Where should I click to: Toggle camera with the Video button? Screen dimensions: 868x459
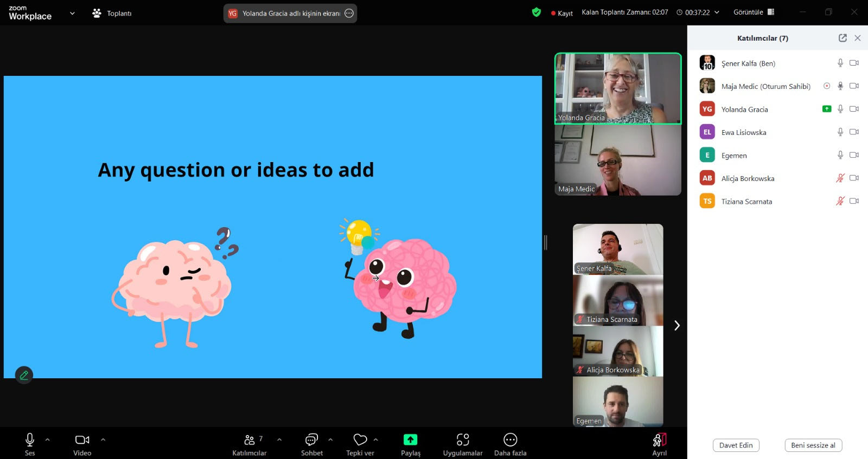[82, 439]
